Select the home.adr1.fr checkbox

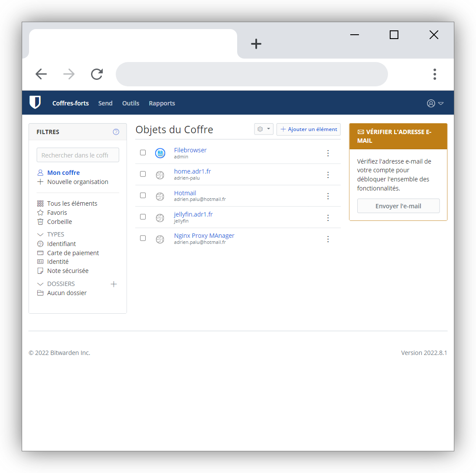point(143,174)
